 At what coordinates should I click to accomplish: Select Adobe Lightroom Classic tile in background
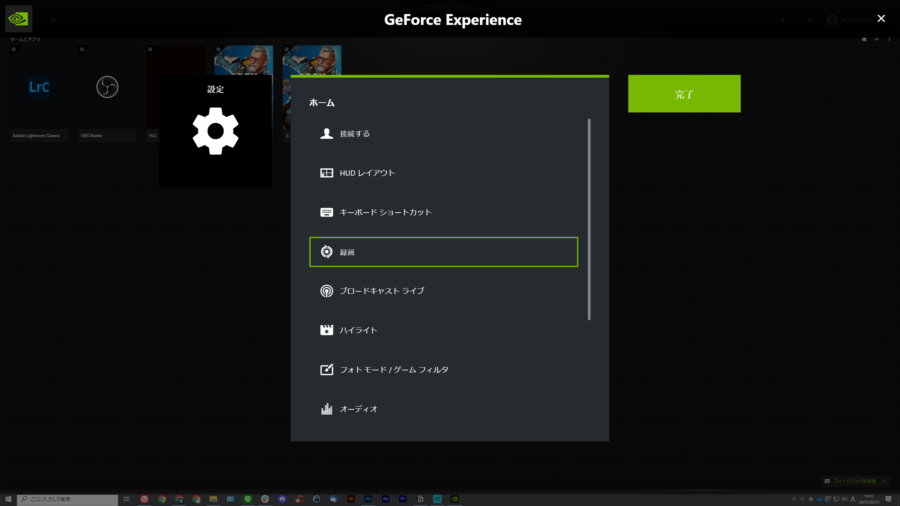pos(38,94)
